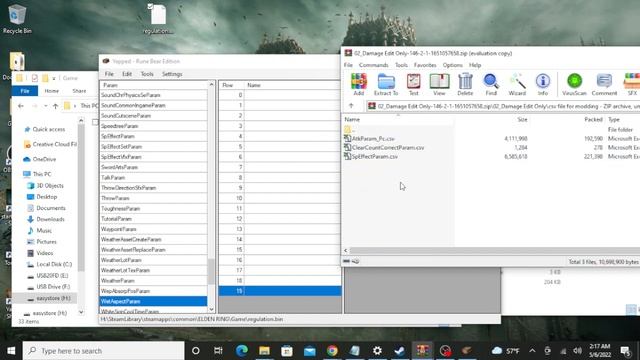Click the volume speaker tray icon

point(577,351)
